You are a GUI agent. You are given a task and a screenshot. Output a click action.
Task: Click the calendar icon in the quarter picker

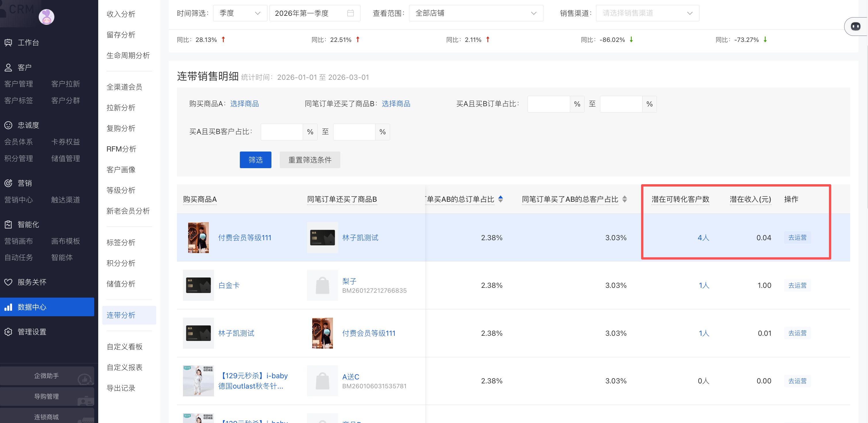click(350, 13)
